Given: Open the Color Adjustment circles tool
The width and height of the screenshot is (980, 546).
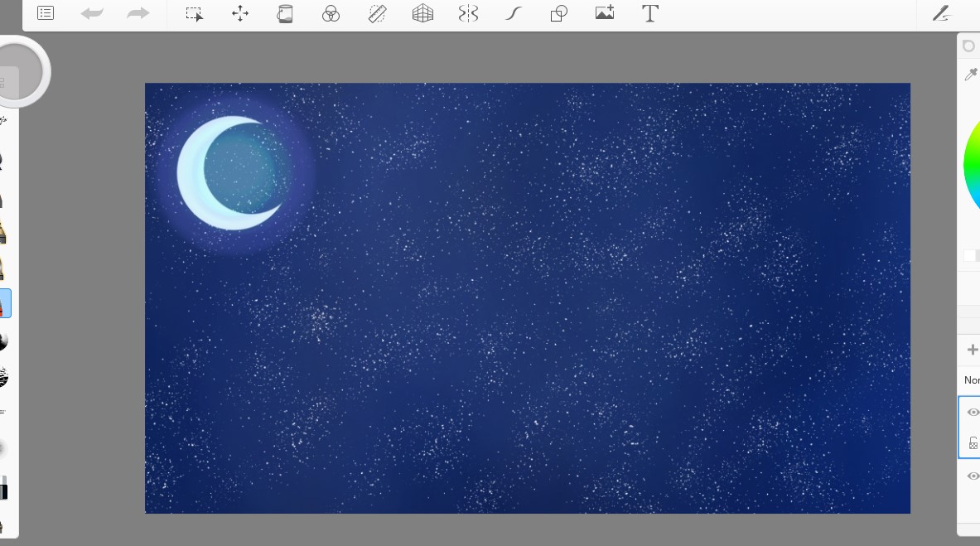Looking at the screenshot, I should (331, 14).
